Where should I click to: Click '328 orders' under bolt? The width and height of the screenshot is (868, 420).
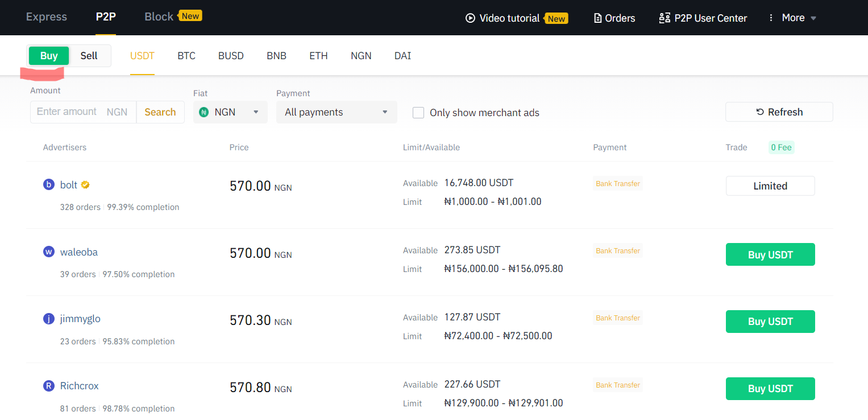[80, 207]
